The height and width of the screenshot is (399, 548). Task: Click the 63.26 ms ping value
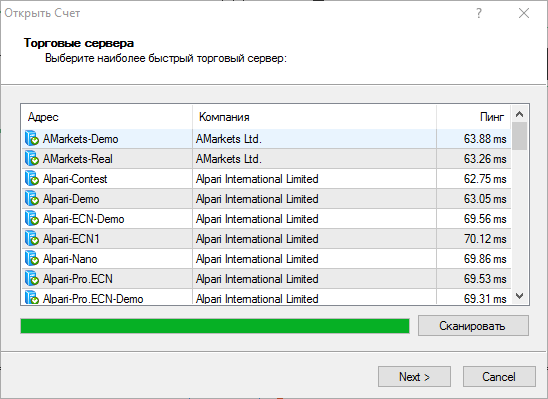tap(485, 159)
